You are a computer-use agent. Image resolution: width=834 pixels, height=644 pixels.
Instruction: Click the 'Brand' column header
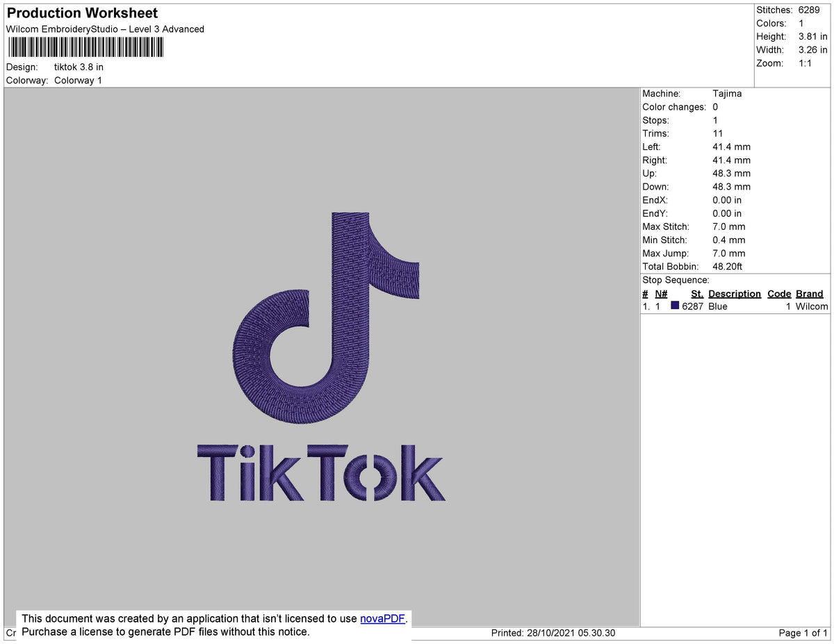pyautogui.click(x=810, y=294)
